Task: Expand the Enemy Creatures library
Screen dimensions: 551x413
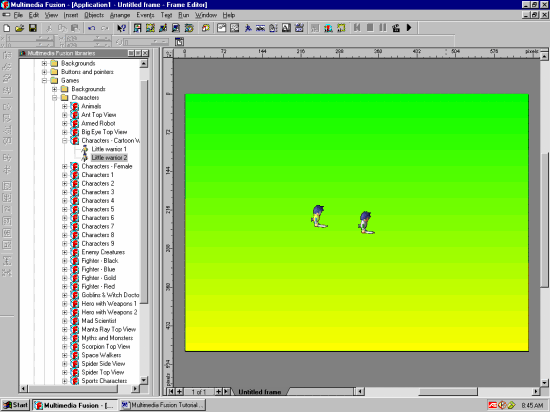Action: click(65, 252)
